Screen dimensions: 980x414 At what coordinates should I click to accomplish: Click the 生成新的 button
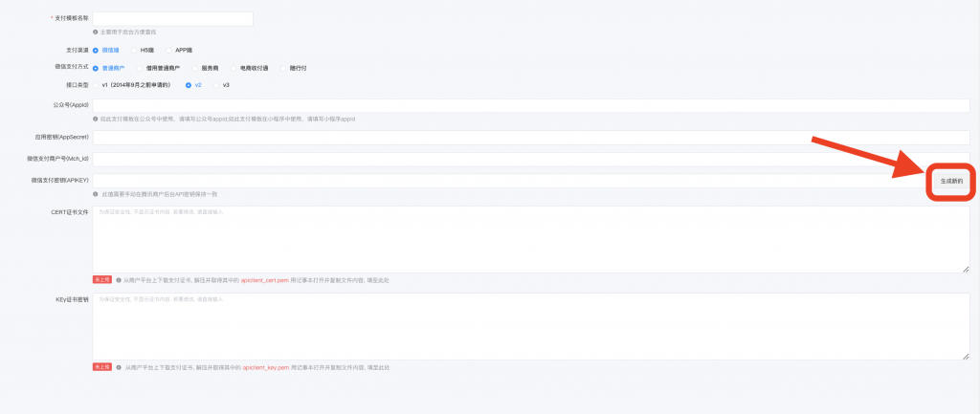(x=950, y=180)
